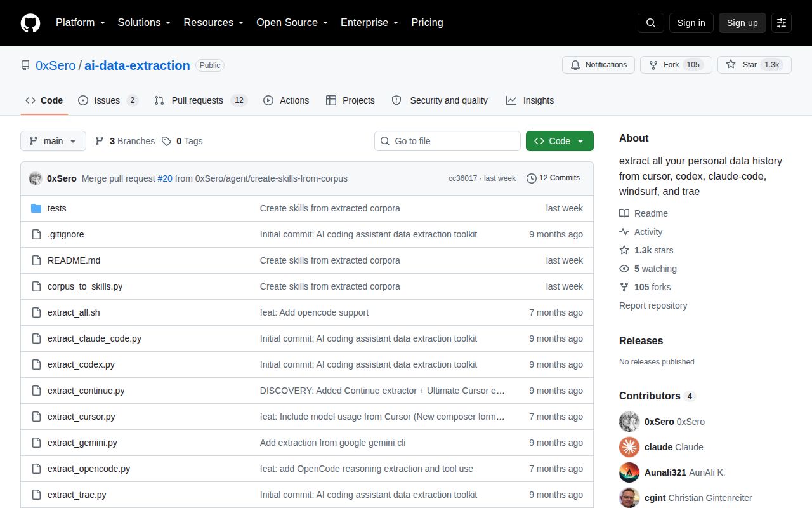Open 'Add extraction from google gemini cli' commit
812x508 pixels.
pos(332,443)
